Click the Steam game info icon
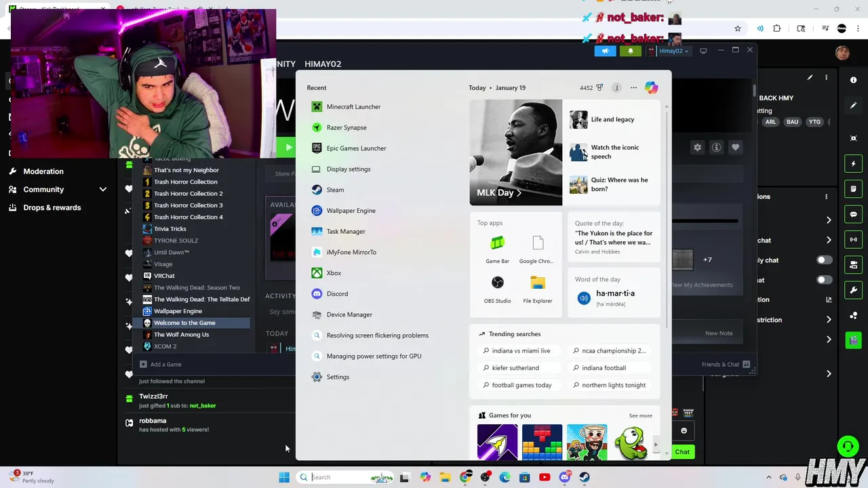868x488 pixels. 716,147
